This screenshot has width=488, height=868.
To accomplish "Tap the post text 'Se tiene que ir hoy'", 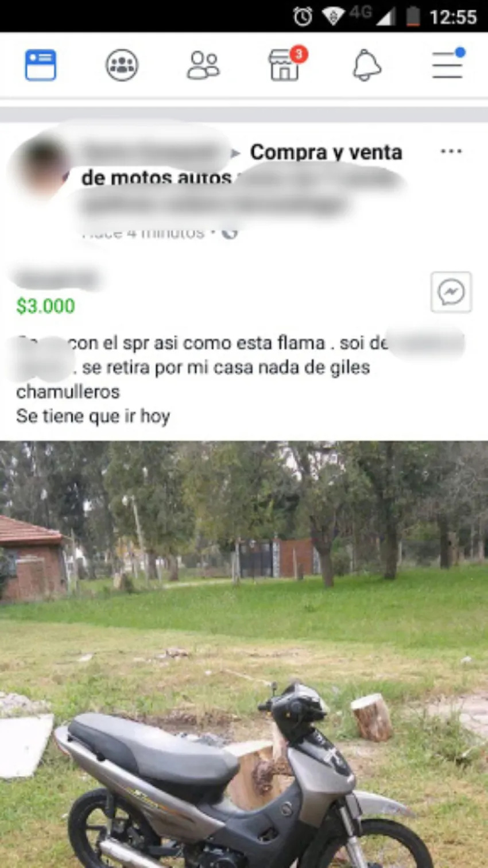I will (93, 416).
